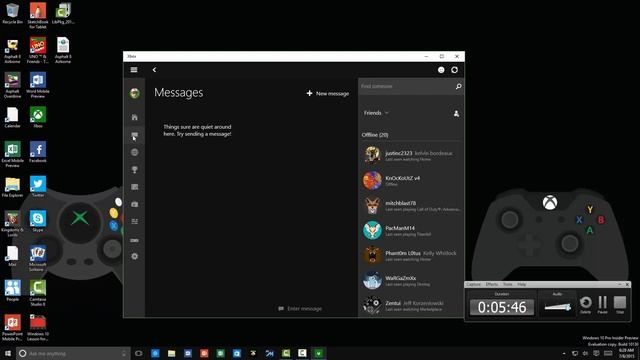The image size is (640, 360).
Task: Open Microsoft Solitaire desktop icon
Action: 38,258
